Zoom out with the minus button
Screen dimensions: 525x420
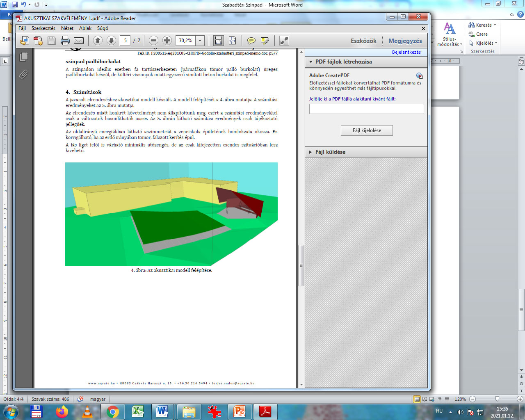153,41
